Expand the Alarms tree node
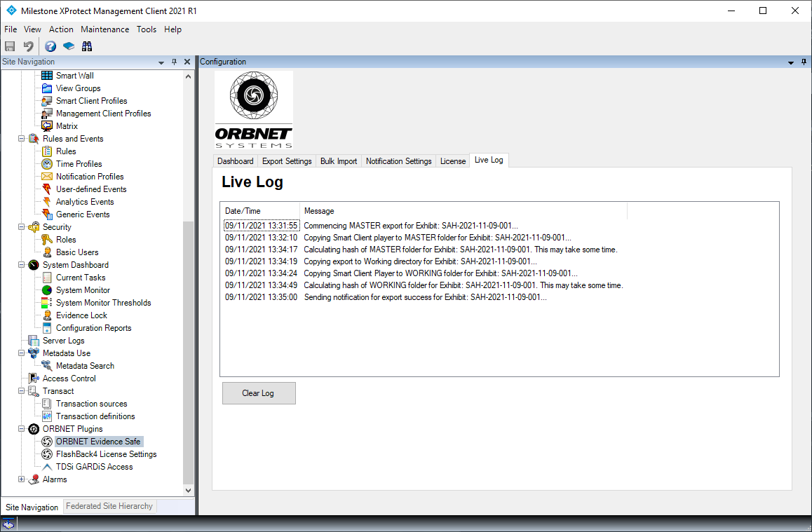The height and width of the screenshot is (532, 812). pos(21,479)
